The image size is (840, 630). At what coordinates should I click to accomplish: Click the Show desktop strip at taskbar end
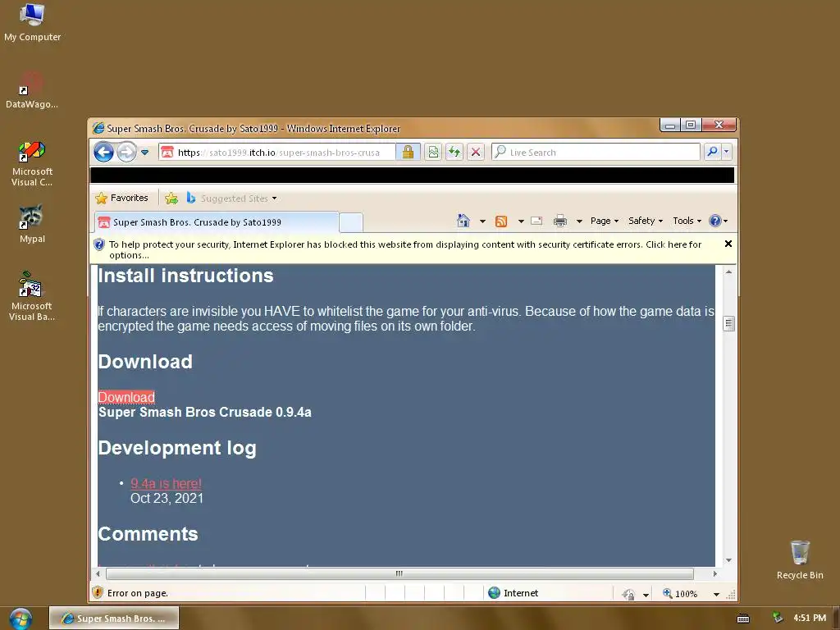pyautogui.click(x=836, y=619)
